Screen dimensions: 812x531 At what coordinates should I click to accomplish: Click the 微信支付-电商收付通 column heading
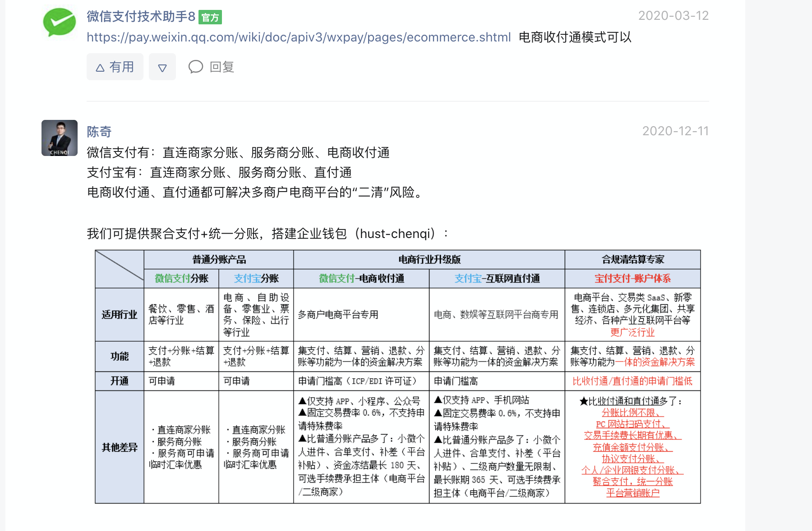click(x=361, y=279)
